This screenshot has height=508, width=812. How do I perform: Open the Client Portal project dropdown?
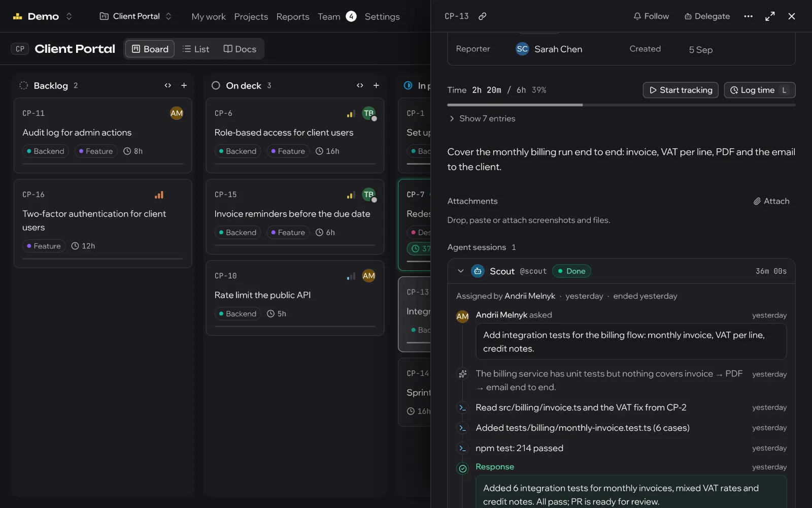point(136,16)
